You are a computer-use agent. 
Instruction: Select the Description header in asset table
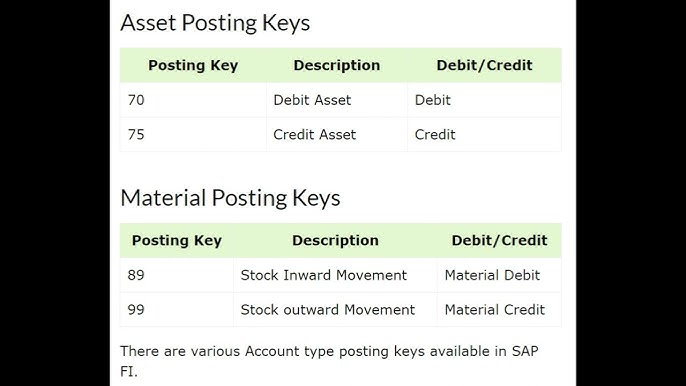pos(336,65)
